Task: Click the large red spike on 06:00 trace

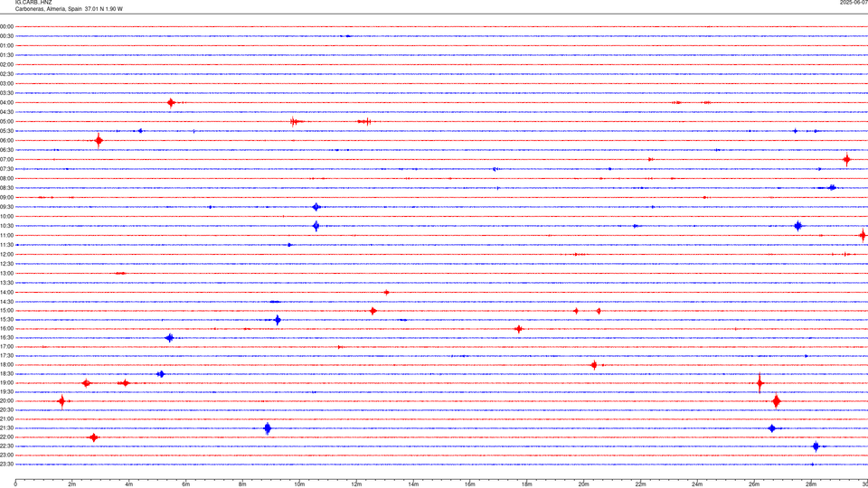Action: [99, 141]
